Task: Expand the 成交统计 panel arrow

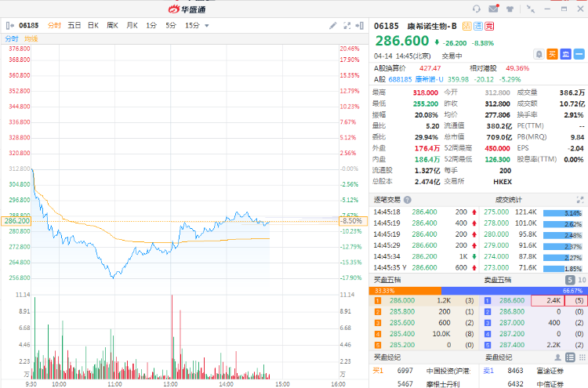Action: coord(579,199)
